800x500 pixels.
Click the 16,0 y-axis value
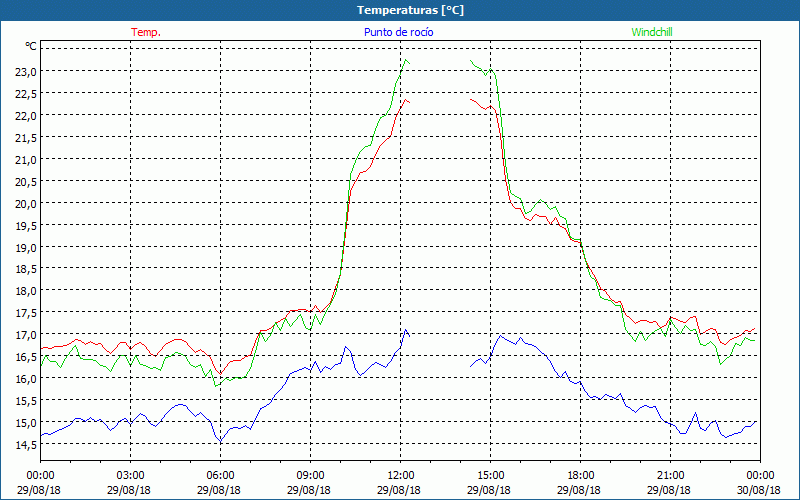(26, 379)
